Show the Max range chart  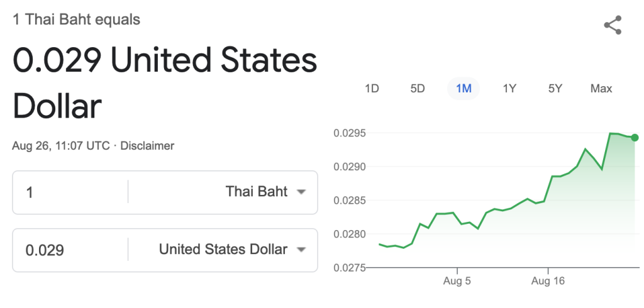tap(601, 89)
